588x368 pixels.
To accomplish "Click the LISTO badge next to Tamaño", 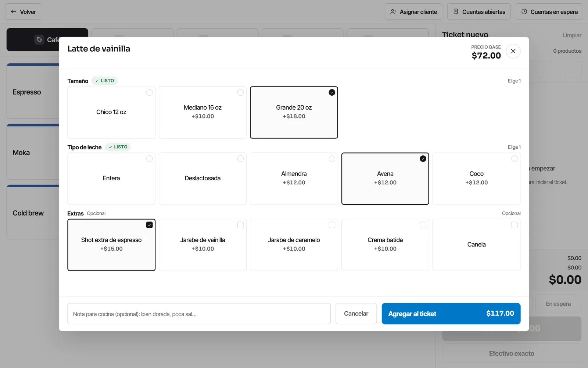I will coord(105,81).
